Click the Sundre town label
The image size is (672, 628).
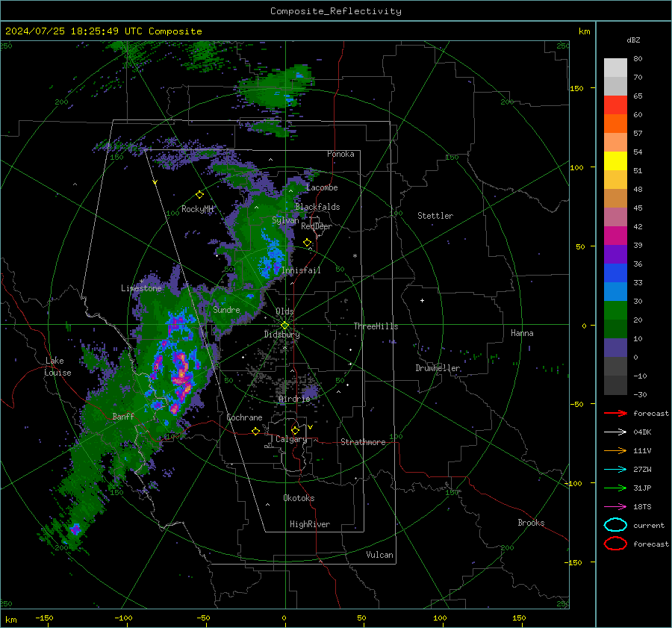226,309
